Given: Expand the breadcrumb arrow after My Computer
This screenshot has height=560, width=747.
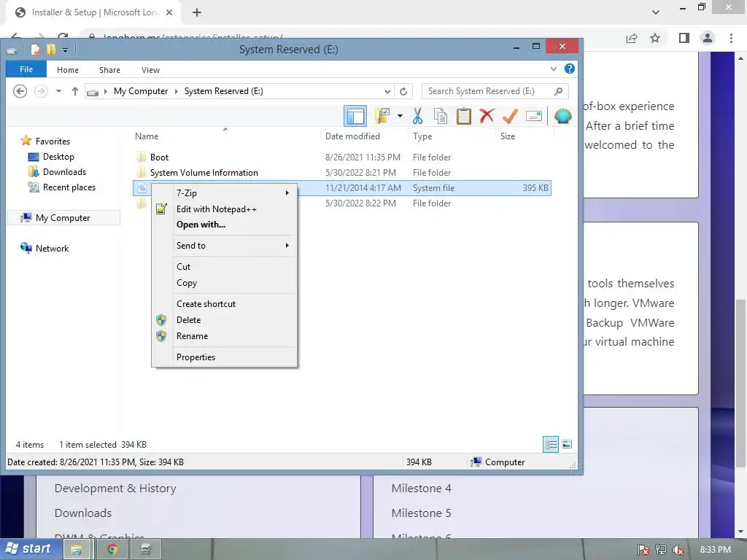Looking at the screenshot, I should (x=176, y=91).
